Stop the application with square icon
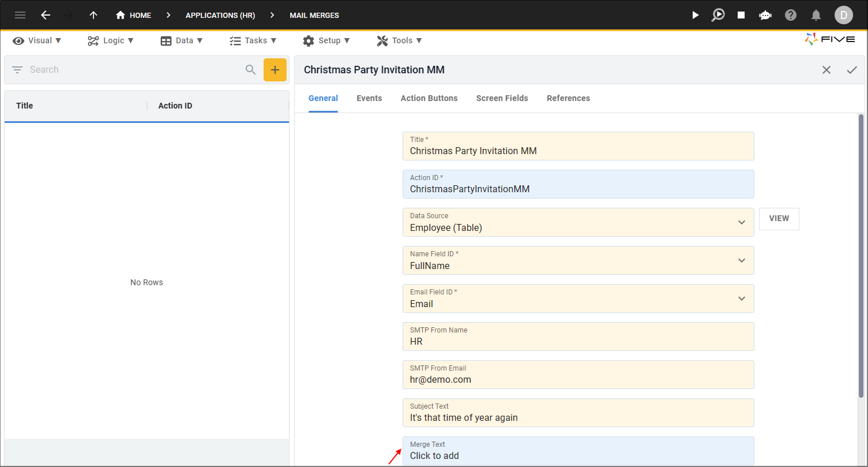The height and width of the screenshot is (467, 868). 741,15
